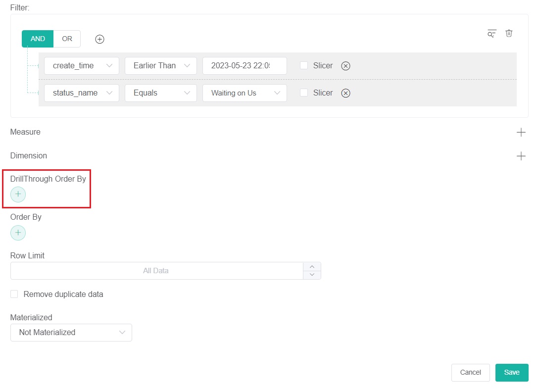Screen dimensions: 539x392
Task: Click the add filter condition plus icon
Action: pos(99,39)
